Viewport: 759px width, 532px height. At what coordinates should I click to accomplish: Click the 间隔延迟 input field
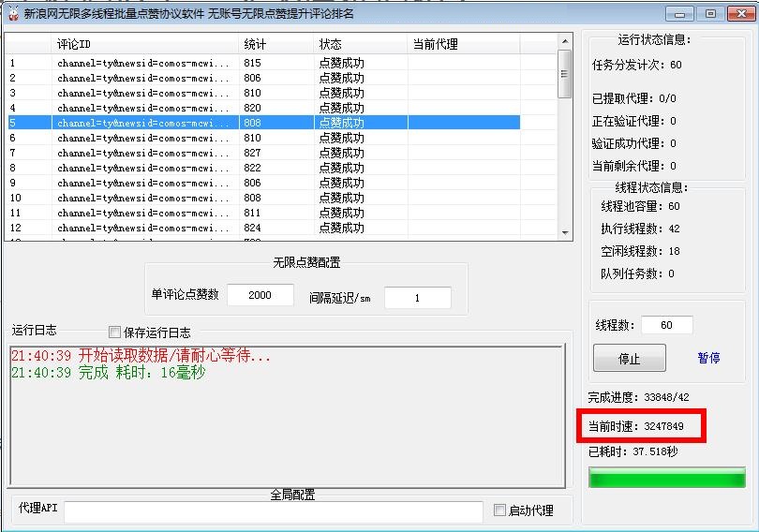coord(417,298)
